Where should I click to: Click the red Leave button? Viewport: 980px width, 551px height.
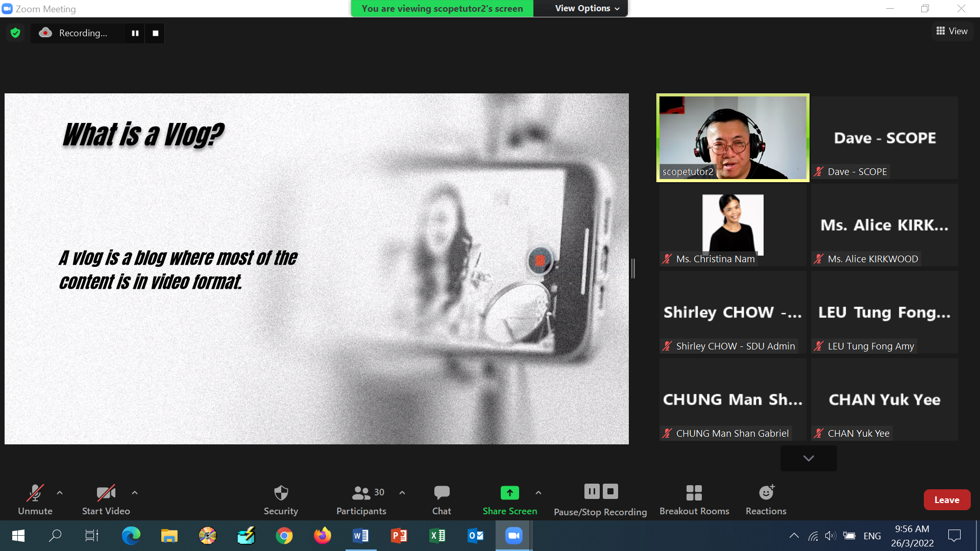[x=947, y=500]
